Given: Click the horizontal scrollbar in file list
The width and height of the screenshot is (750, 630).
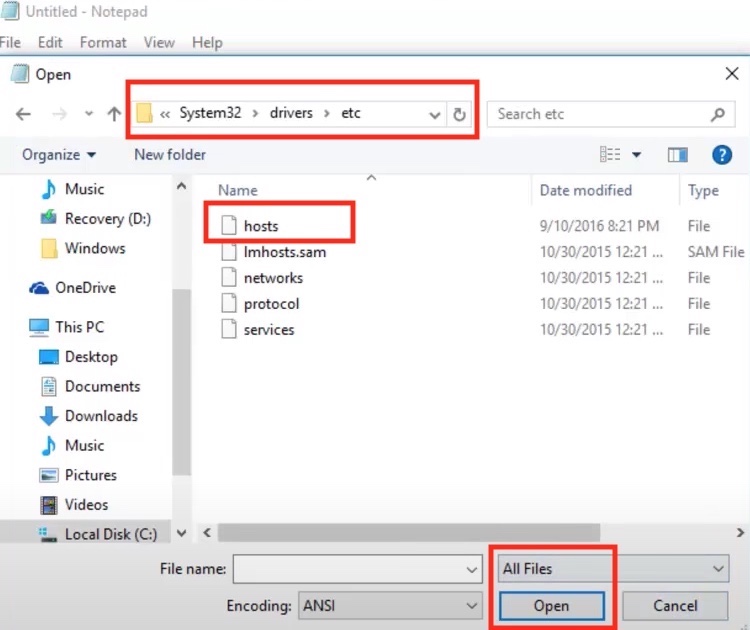Looking at the screenshot, I should [410, 533].
